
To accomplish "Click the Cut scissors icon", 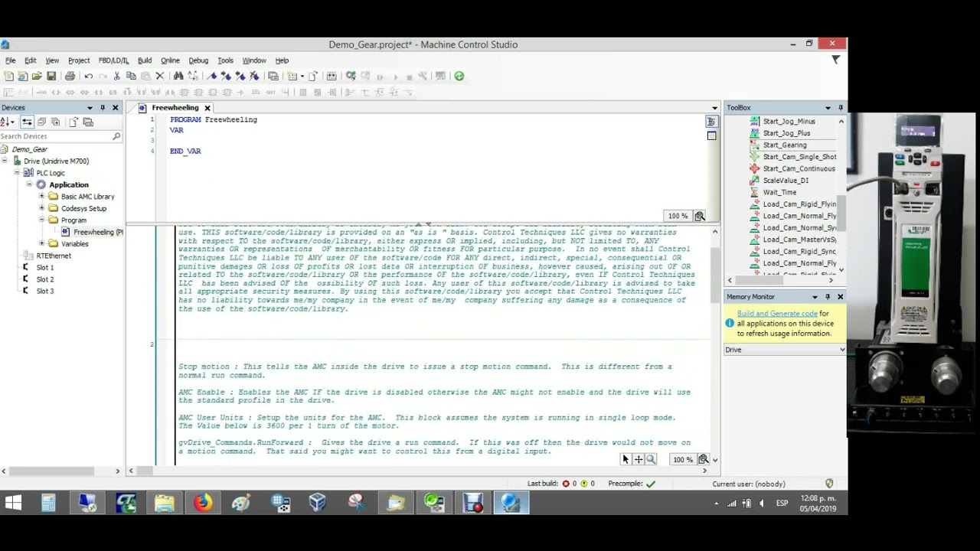I will coord(116,76).
